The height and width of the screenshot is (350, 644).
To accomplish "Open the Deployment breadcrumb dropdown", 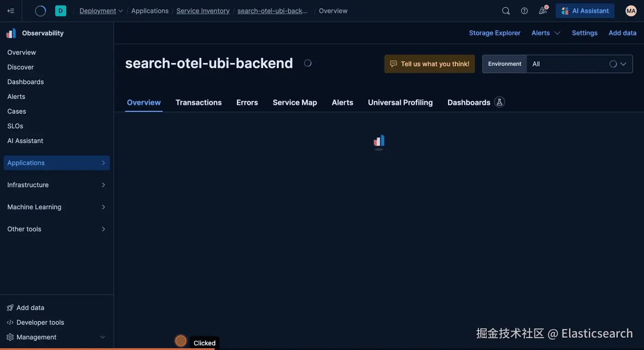I will (101, 11).
